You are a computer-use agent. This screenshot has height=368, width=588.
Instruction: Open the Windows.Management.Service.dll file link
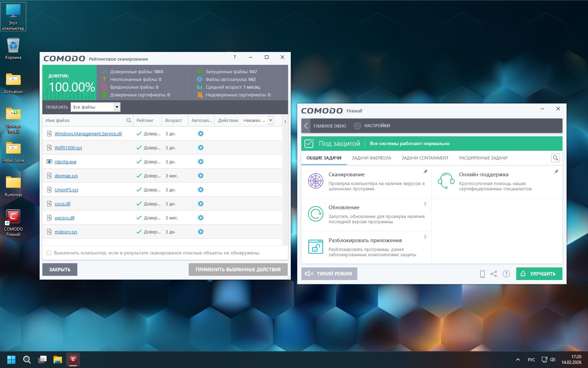coord(88,134)
